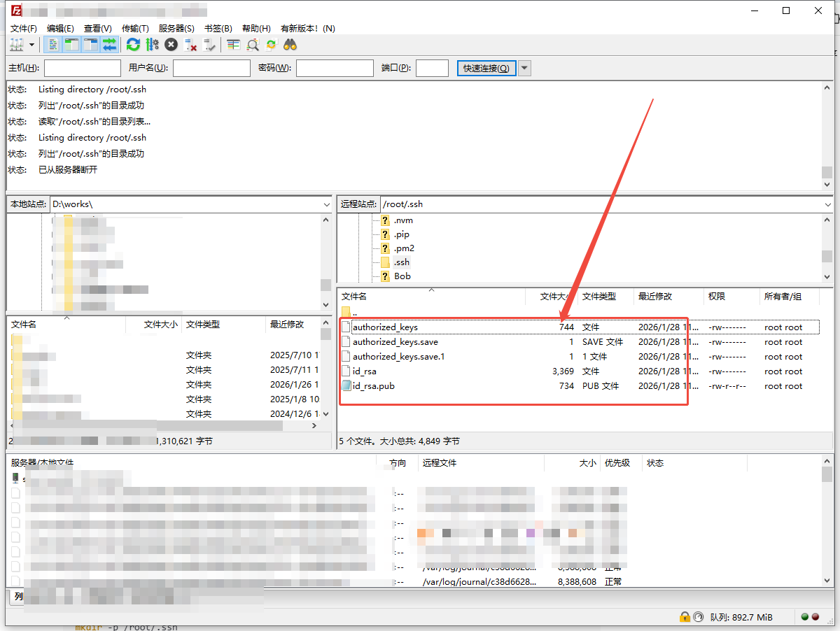Open the 传输(T) menu
The image size is (840, 631).
[x=135, y=29]
